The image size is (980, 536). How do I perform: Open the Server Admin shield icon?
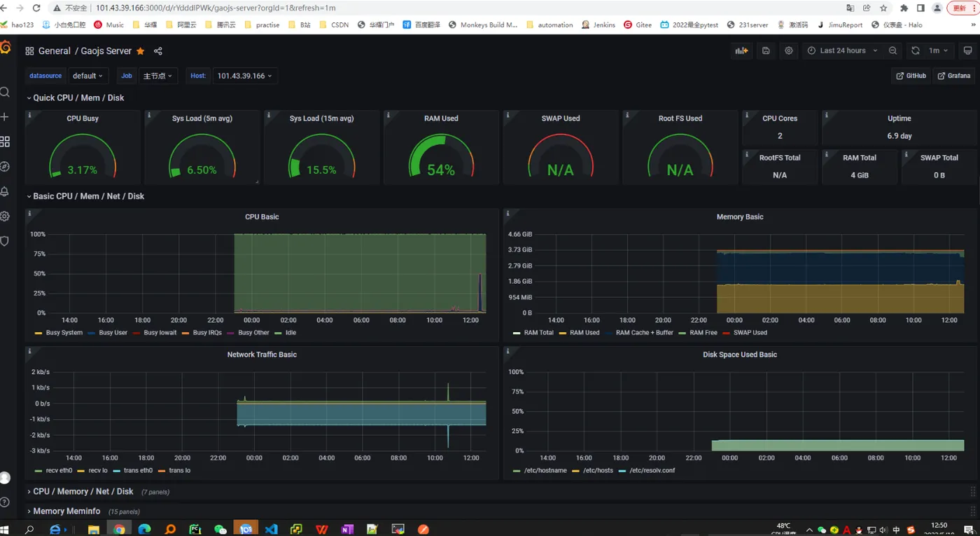coord(4,241)
